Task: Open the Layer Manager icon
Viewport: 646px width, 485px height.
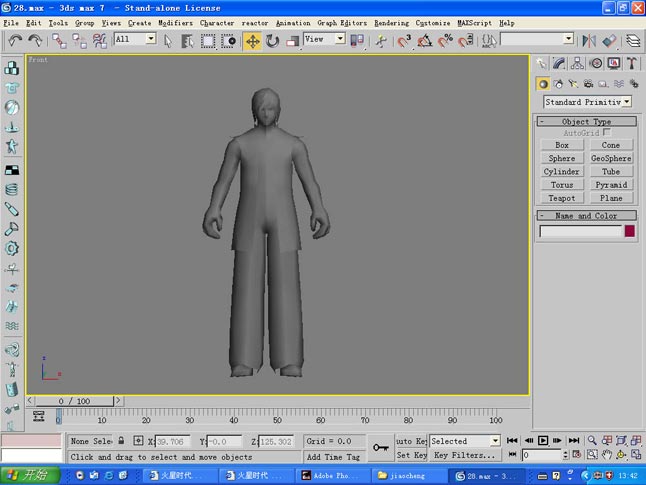Action: (x=633, y=41)
